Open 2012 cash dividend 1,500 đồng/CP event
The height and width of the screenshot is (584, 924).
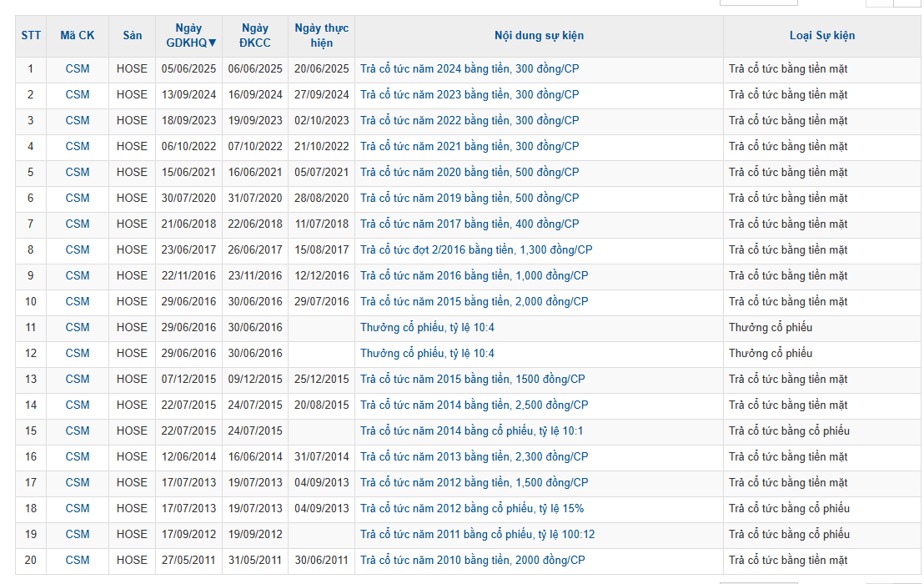(x=475, y=483)
